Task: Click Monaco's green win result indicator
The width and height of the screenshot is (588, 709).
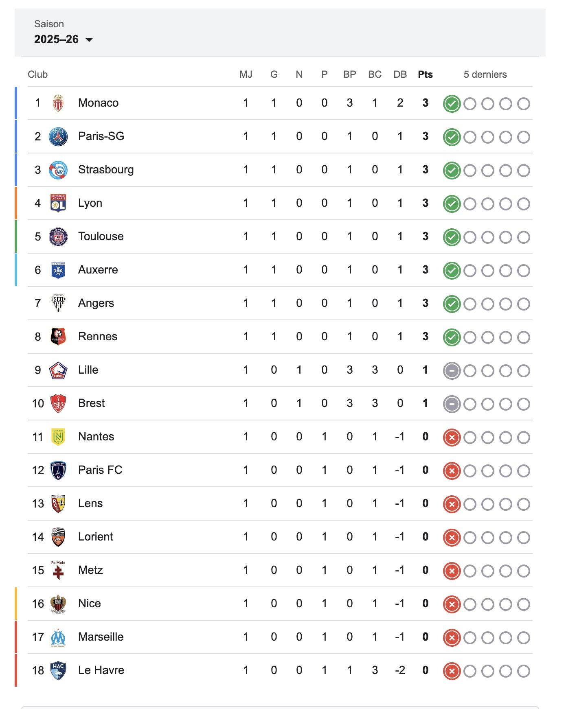Action: coord(452,104)
